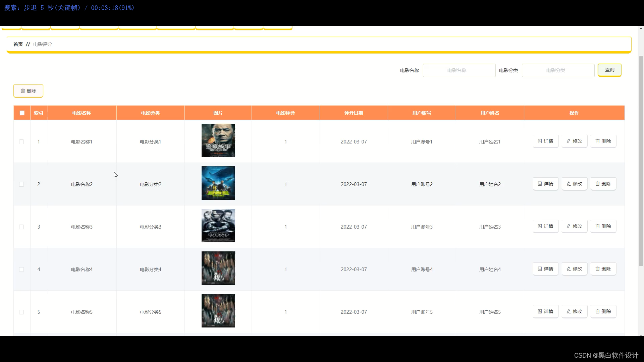Viewport: 644px width, 362px height.
Task: Focus the 电影名称 search input
Action: point(459,70)
